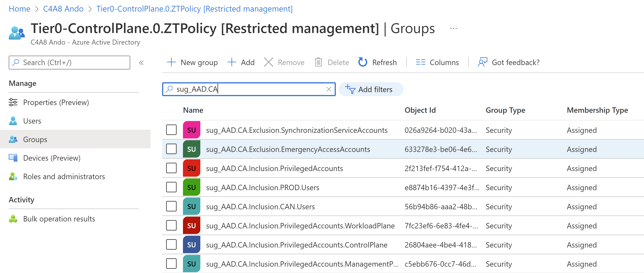The width and height of the screenshot is (644, 273).
Task: Click the teal SU avatar for Inclusion.CAN.Users
Action: pos(191,206)
